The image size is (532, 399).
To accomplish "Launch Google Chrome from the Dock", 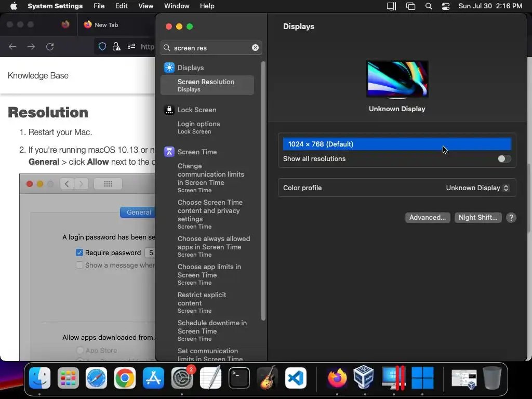I will pos(125,378).
